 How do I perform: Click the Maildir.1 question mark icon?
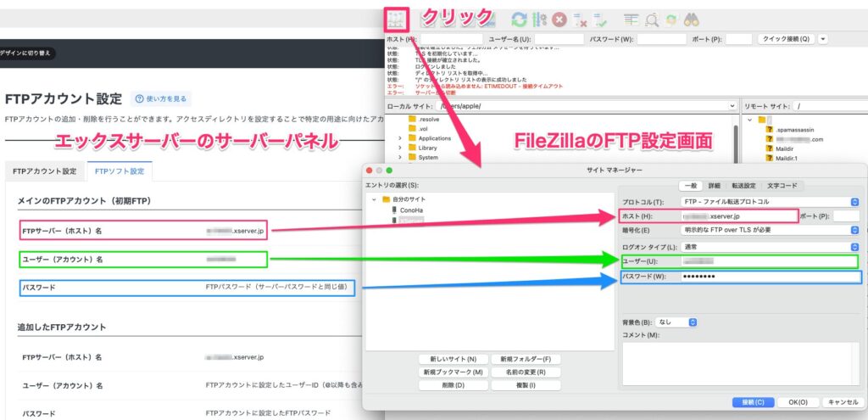click(x=770, y=158)
